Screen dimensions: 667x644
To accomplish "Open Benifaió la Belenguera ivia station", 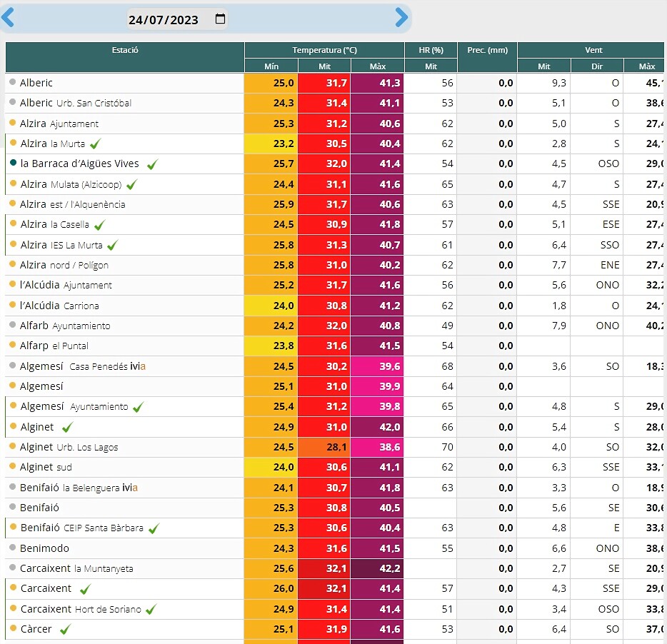I will pos(79,488).
